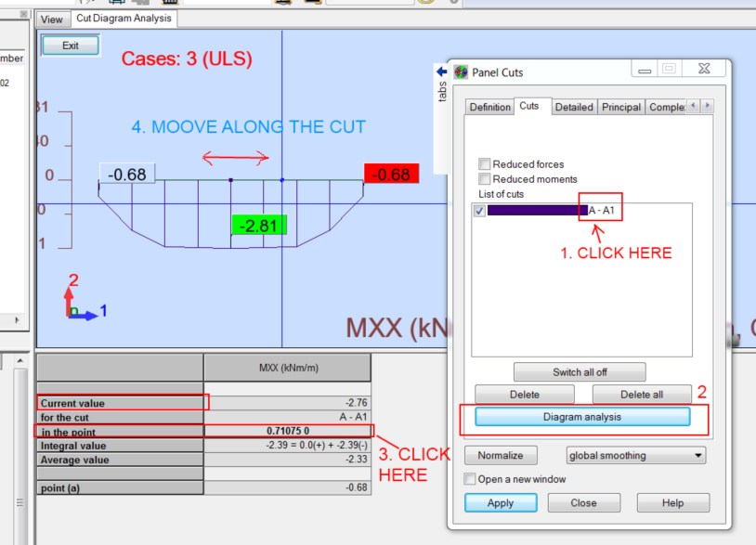Switch to the View tab

tap(52, 19)
